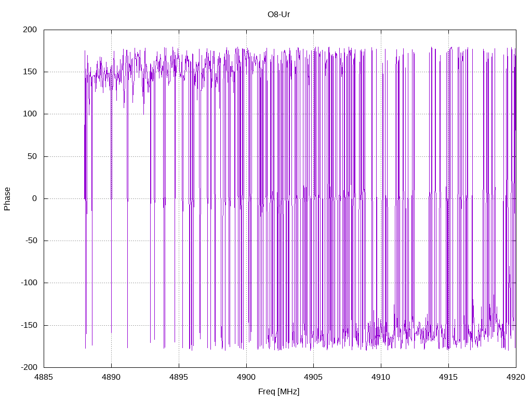Click the x-axis tick label 4885
532x399 pixels.
[x=44, y=377]
